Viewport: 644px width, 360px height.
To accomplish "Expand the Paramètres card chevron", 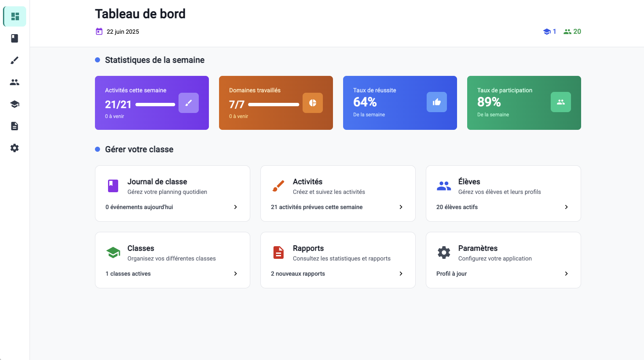I will click(566, 274).
